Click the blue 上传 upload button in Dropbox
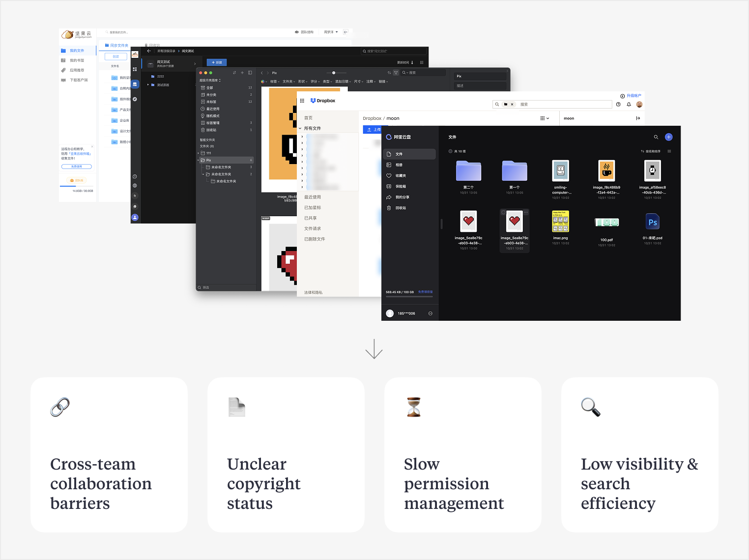 (373, 129)
